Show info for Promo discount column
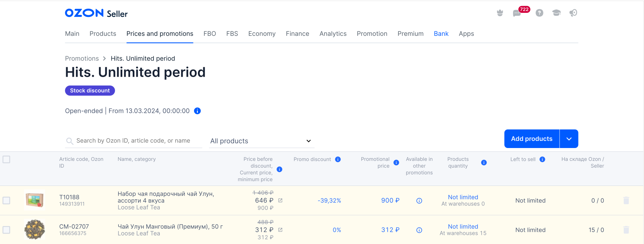 point(338,159)
